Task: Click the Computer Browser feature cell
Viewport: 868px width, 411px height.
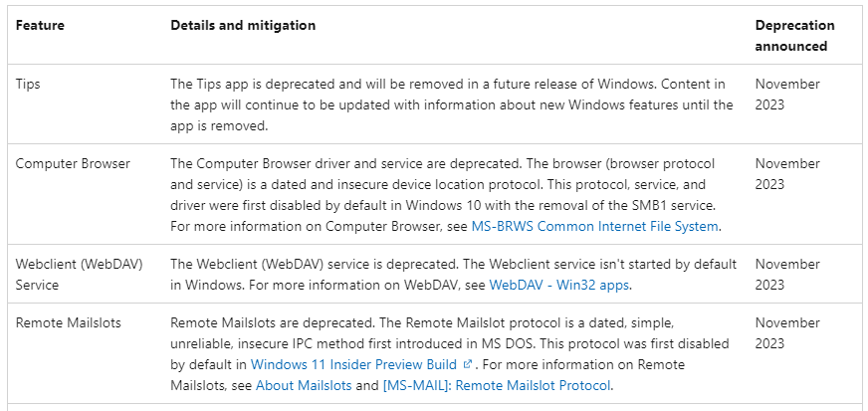Action: point(73,163)
